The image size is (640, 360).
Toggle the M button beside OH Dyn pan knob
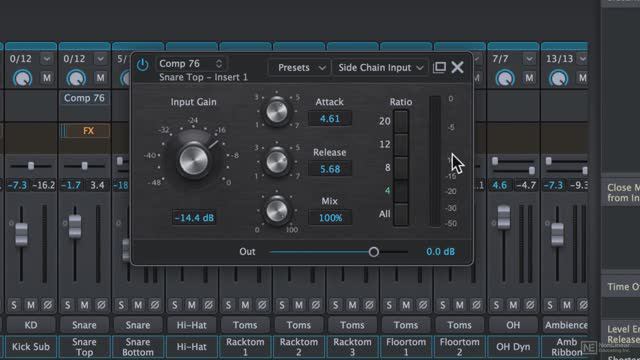coord(529,78)
